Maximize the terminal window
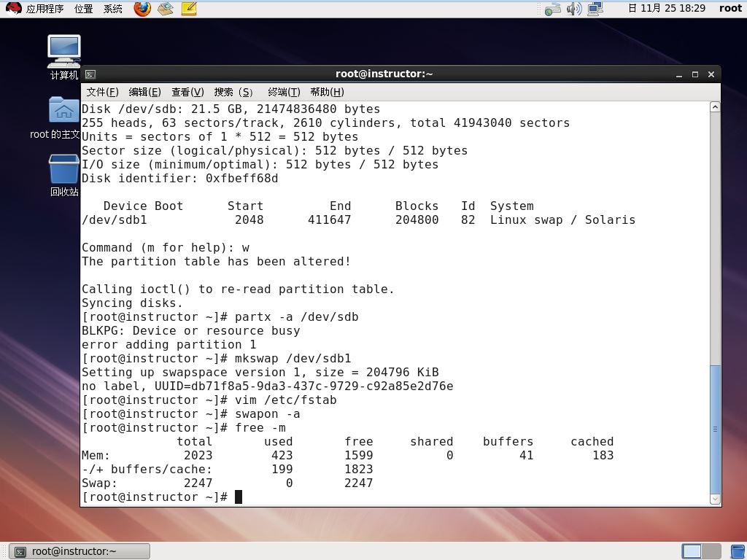The width and height of the screenshot is (747, 560). point(695,74)
